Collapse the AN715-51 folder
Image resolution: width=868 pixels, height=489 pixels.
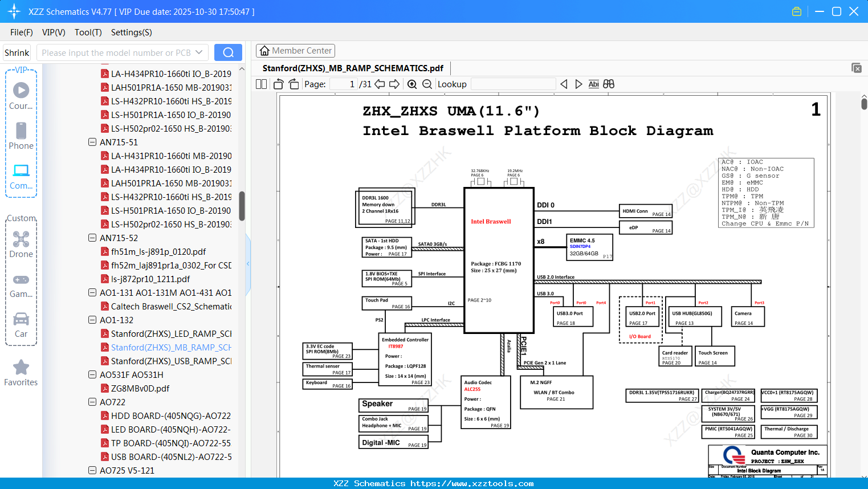click(x=92, y=142)
